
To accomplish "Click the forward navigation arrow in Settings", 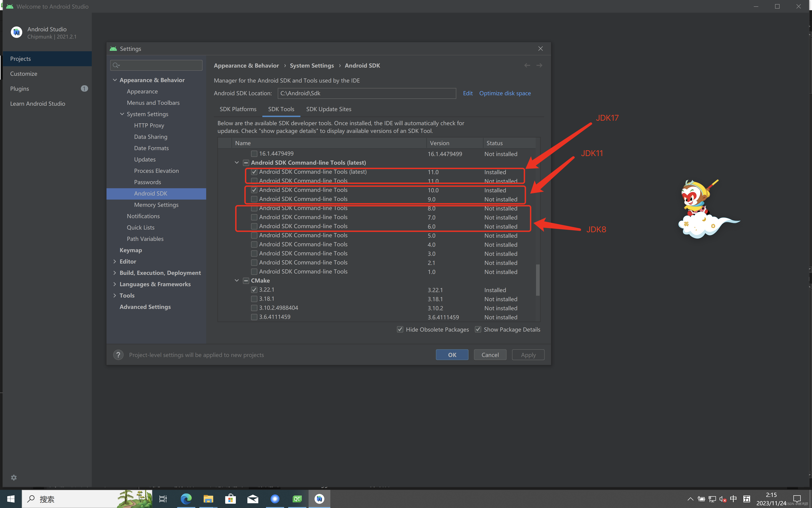I will 539,66.
